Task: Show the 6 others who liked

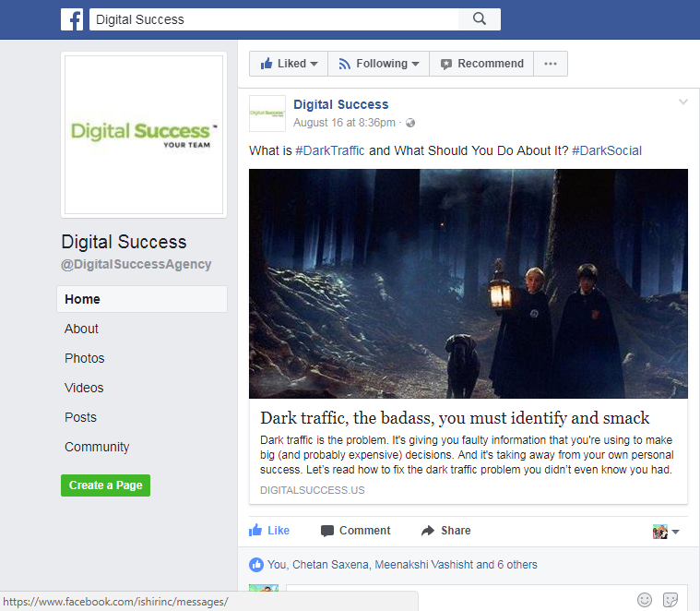Action: coord(517,565)
